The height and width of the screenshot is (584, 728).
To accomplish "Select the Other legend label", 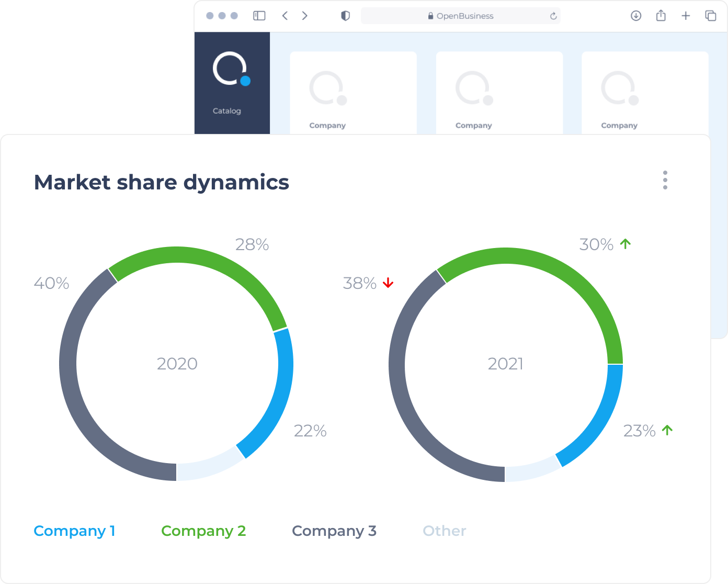I will point(445,531).
